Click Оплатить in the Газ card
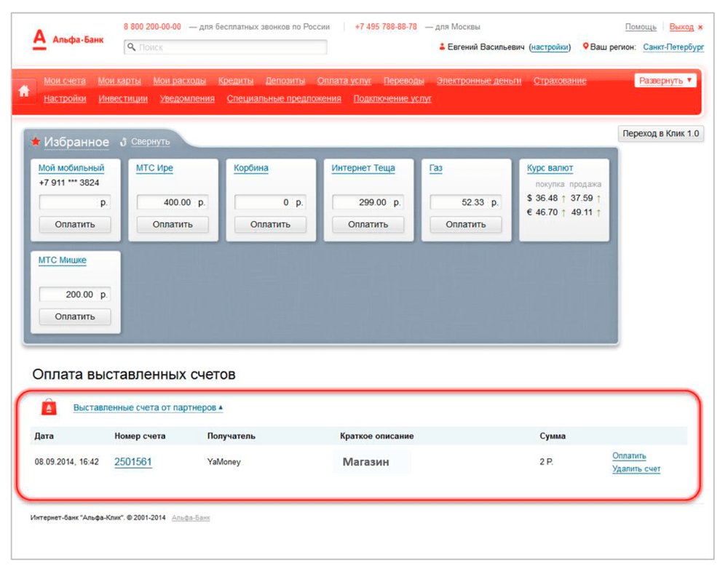This screenshot has width=728, height=571. 466,225
